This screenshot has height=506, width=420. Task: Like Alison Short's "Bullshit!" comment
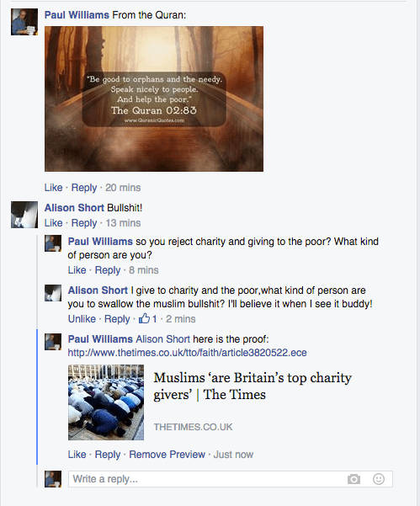pos(53,223)
